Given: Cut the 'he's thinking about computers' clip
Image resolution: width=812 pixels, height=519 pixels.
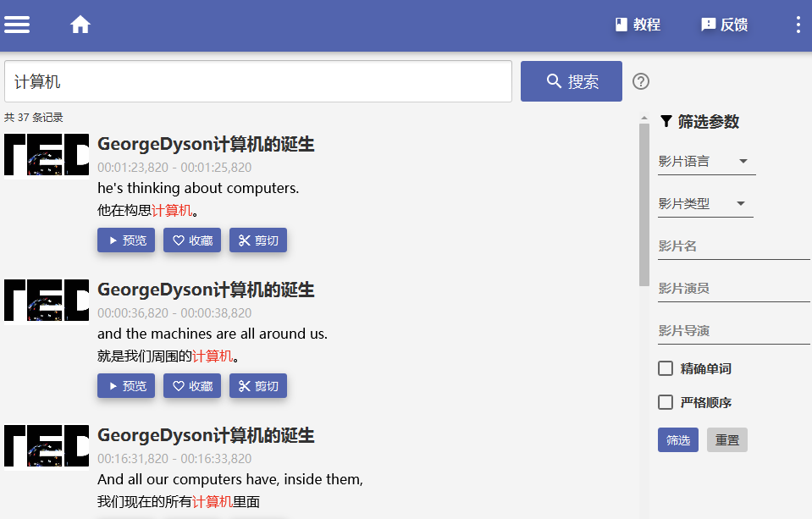Looking at the screenshot, I should pyautogui.click(x=258, y=240).
